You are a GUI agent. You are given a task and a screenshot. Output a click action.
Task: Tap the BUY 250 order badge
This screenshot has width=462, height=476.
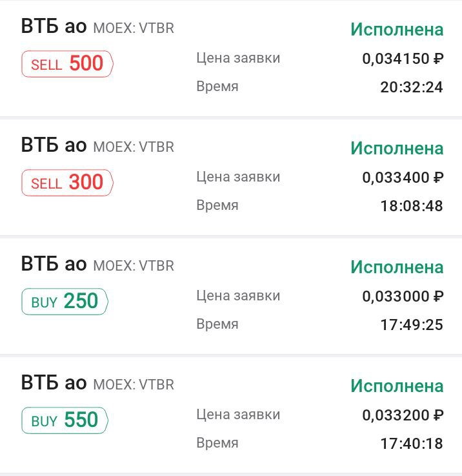point(65,301)
